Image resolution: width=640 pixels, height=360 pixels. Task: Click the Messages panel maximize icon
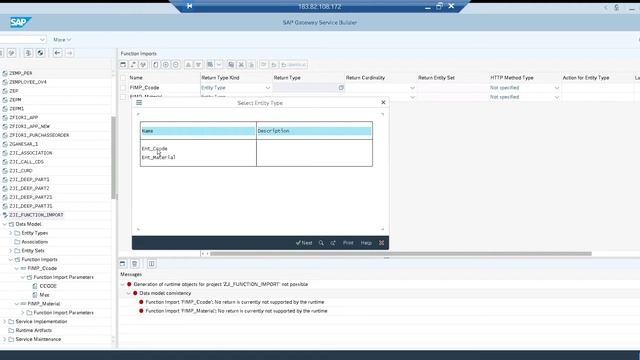(122, 264)
